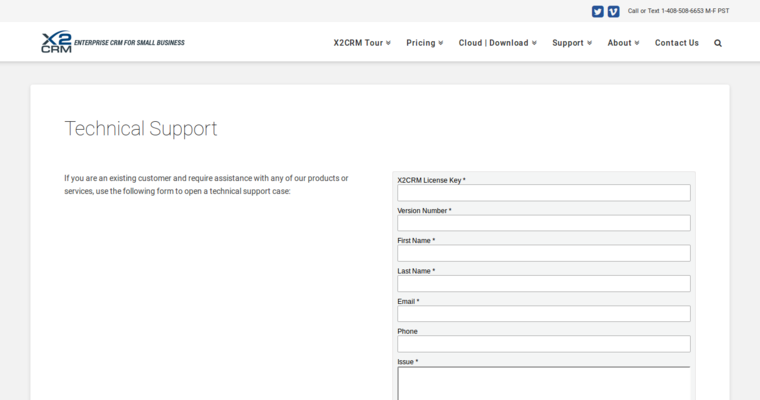Screen dimensions: 760x400
Task: Expand the Pricing dropdown menu
Action: coord(424,43)
